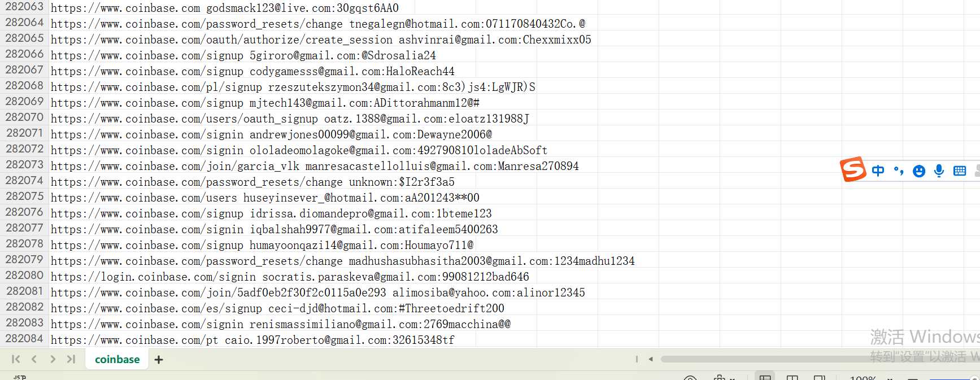Select row header 282070
980x380 pixels.
coord(24,117)
